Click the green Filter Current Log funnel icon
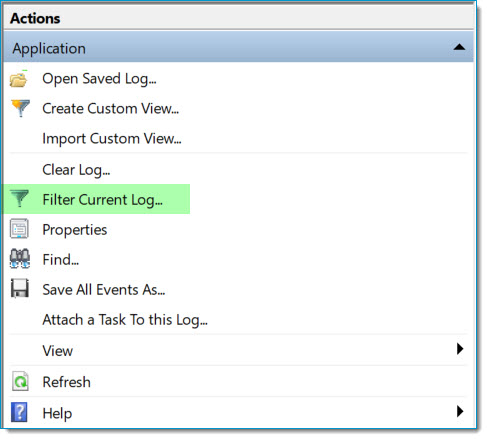 19,199
